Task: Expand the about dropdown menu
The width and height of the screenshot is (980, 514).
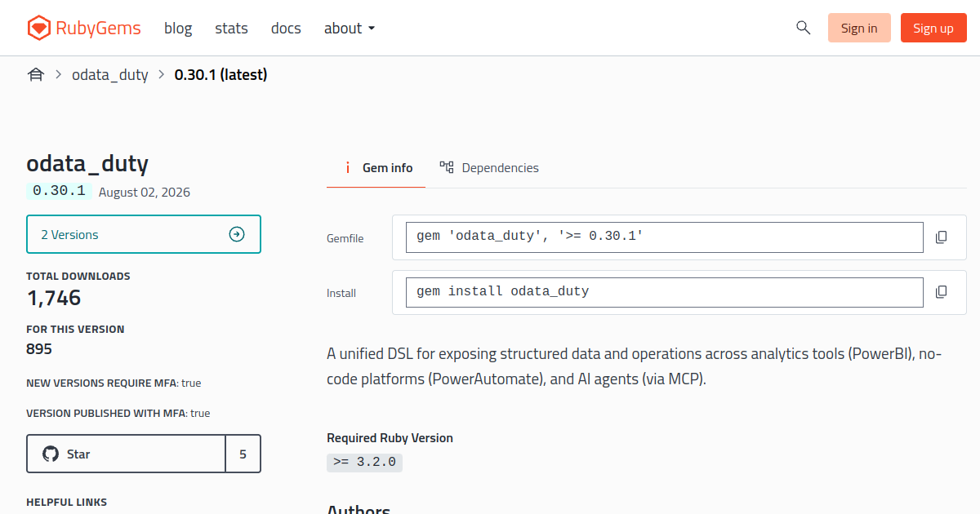Action: click(x=350, y=28)
